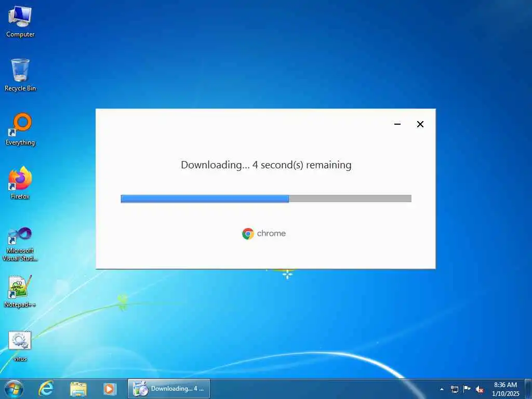532x399 pixels.
Task: Open Windows Explorer folder on the taskbar
Action: click(78, 389)
